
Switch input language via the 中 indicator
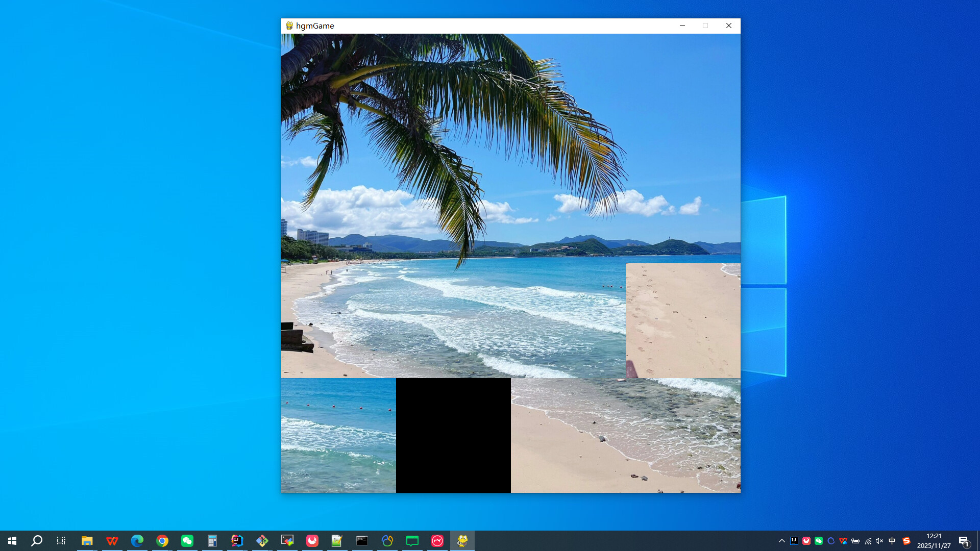(x=892, y=541)
